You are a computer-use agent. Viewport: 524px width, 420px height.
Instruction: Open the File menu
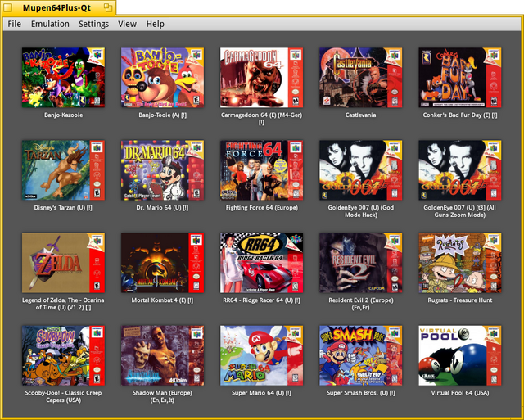coord(15,24)
